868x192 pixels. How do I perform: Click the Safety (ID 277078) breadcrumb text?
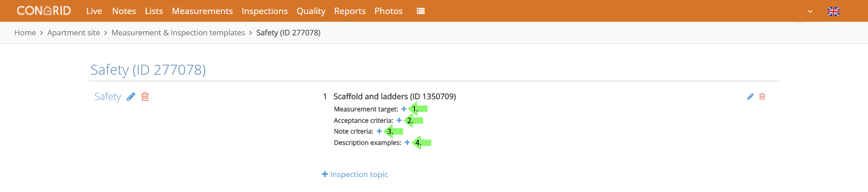tap(288, 33)
